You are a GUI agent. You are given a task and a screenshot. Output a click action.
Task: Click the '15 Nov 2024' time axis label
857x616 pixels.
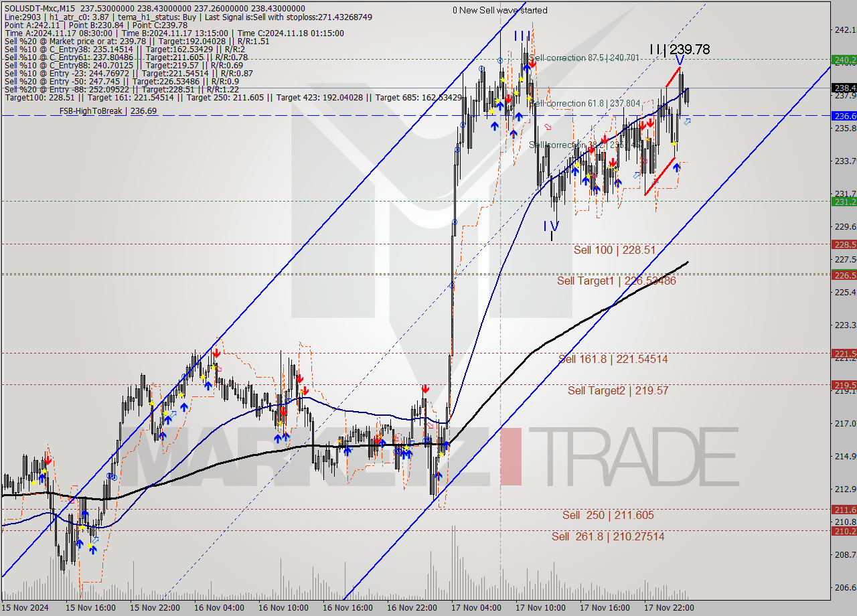click(x=25, y=608)
